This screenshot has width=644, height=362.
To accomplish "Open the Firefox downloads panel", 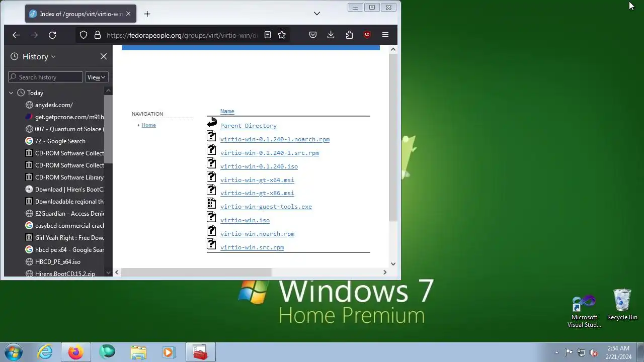I will [x=331, y=35].
